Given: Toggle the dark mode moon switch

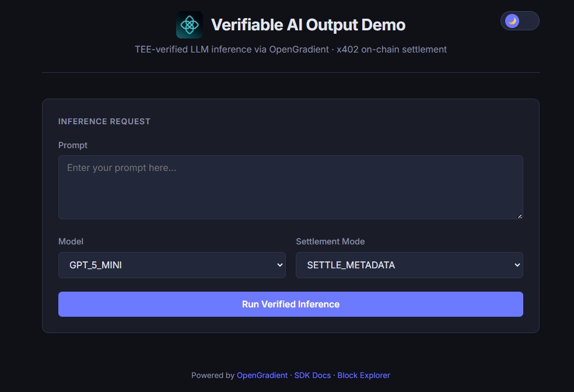Looking at the screenshot, I should tap(519, 21).
